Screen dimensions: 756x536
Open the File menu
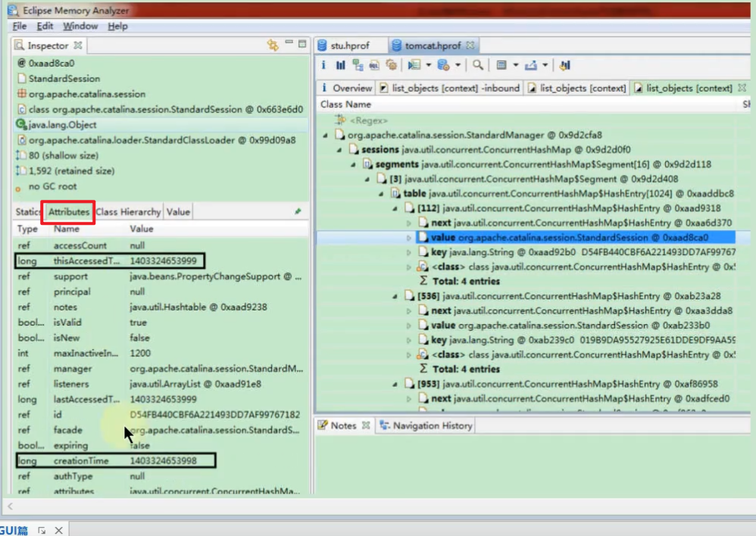pos(19,26)
